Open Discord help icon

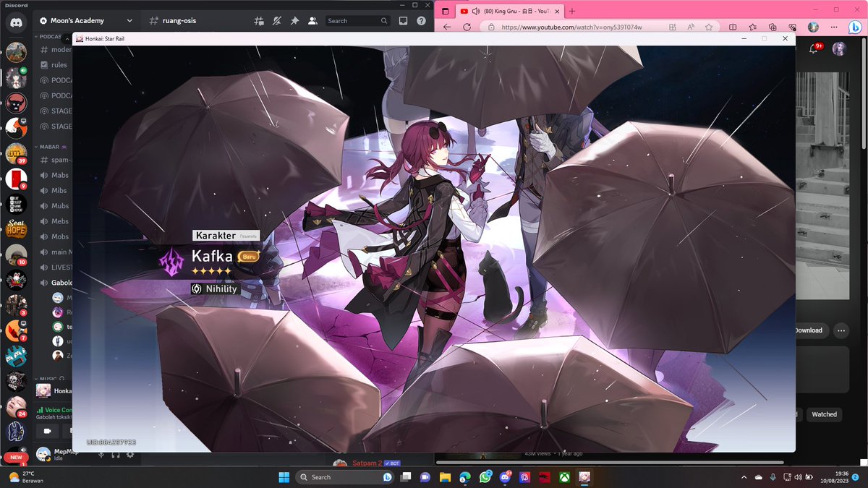click(x=422, y=21)
